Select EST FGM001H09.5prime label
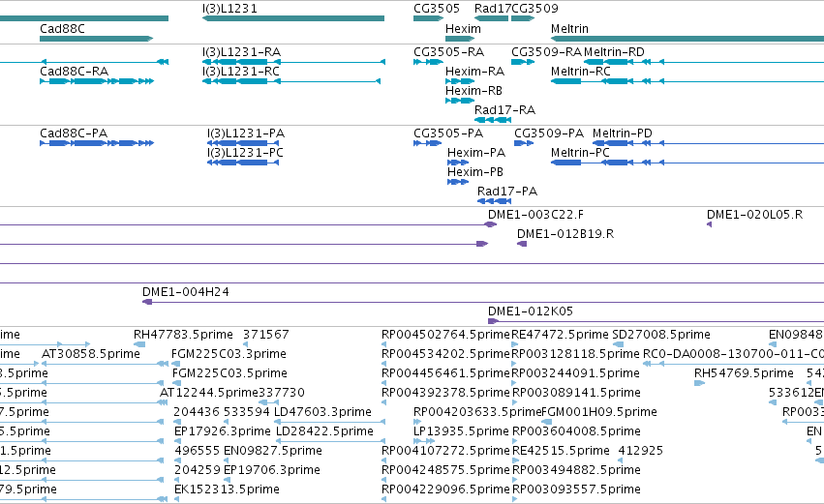The width and height of the screenshot is (824, 504). [x=599, y=413]
